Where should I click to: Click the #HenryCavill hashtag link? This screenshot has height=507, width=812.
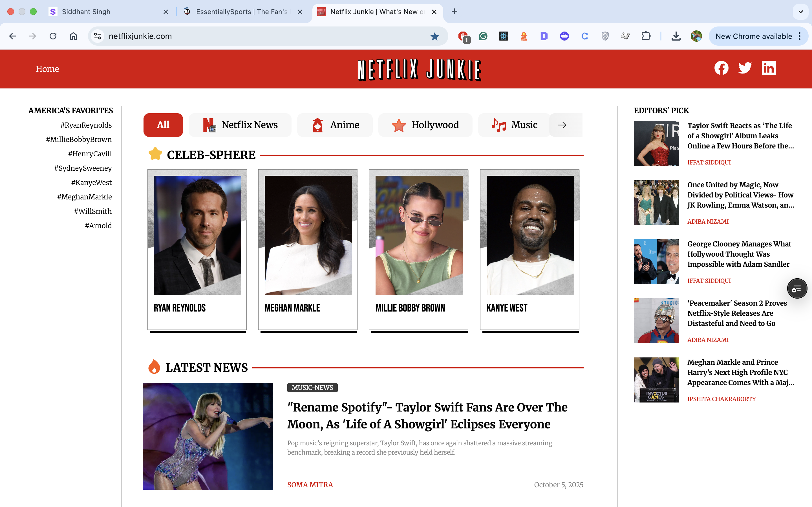pos(90,154)
